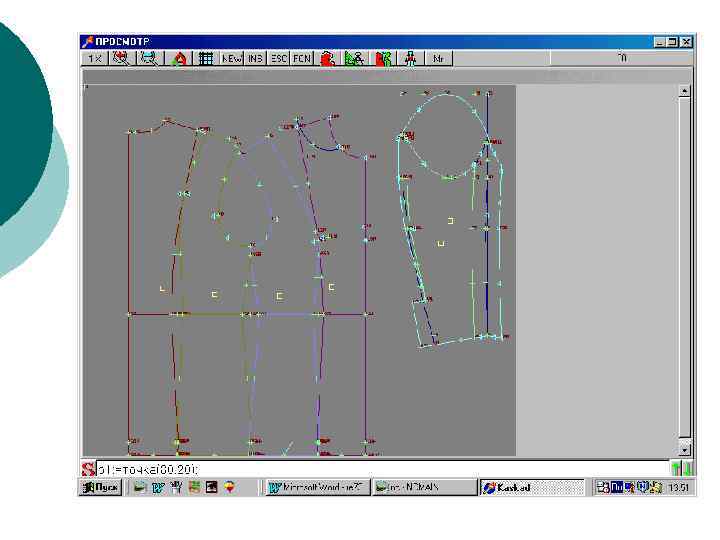The width and height of the screenshot is (720, 540).
Task: Click the colorful balloon quick launch icon
Action: click(230, 487)
